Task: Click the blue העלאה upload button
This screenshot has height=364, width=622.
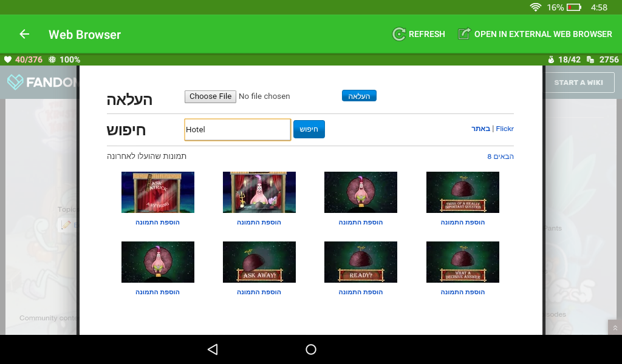Action: coord(359,96)
